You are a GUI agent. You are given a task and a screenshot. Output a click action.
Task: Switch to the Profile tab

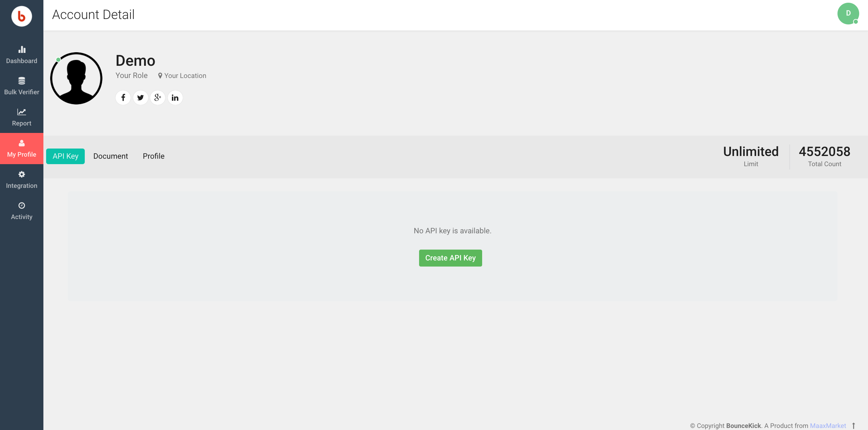coord(153,156)
